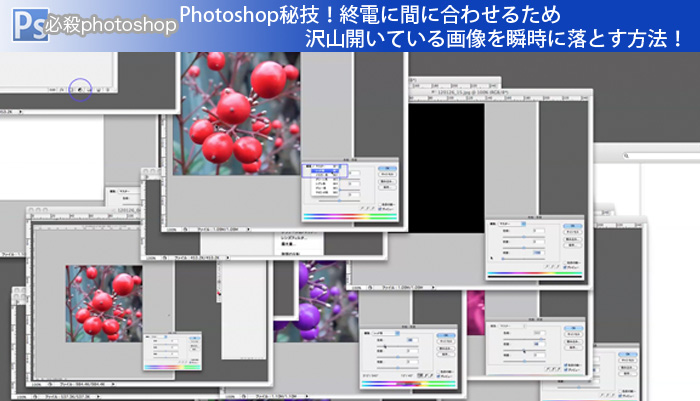
Task: Open status bar arrow menu in large red berries window
Action: pyautogui.click(x=249, y=229)
